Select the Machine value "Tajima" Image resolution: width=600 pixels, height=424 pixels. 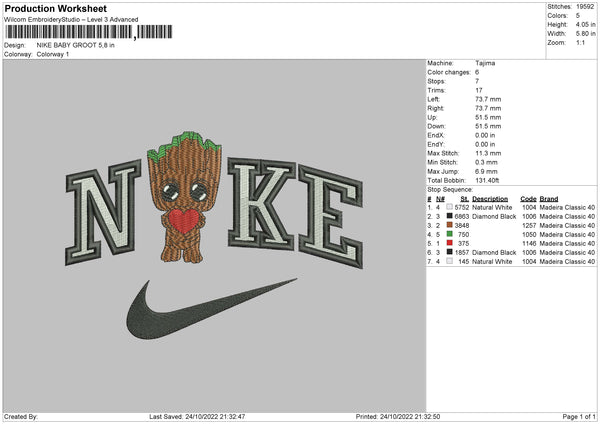click(485, 63)
